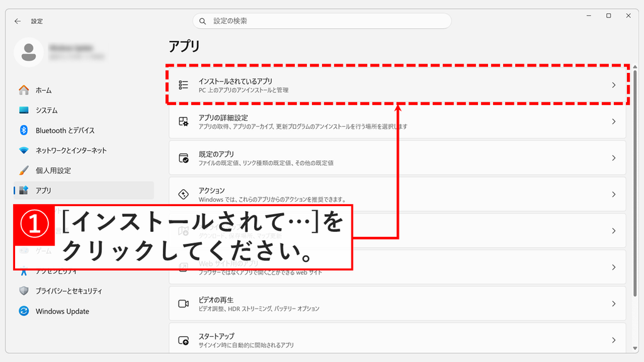Go to ホーム in sidebar

pos(84,90)
